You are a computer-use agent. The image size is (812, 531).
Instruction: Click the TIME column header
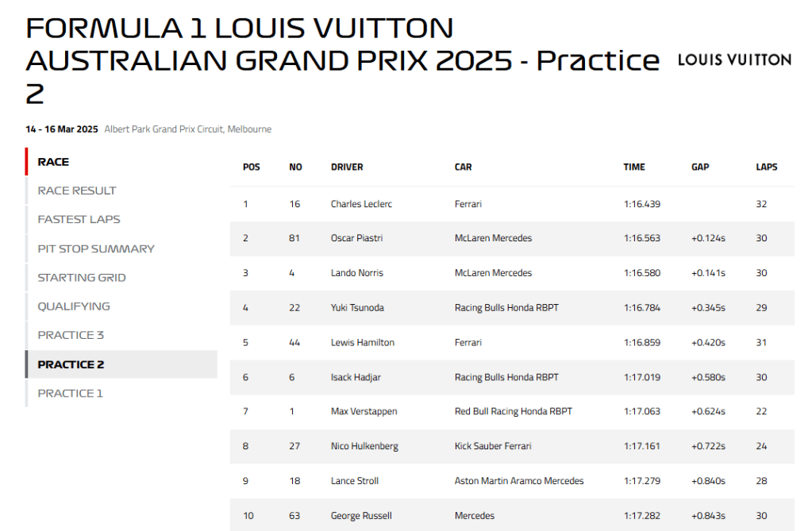click(634, 167)
